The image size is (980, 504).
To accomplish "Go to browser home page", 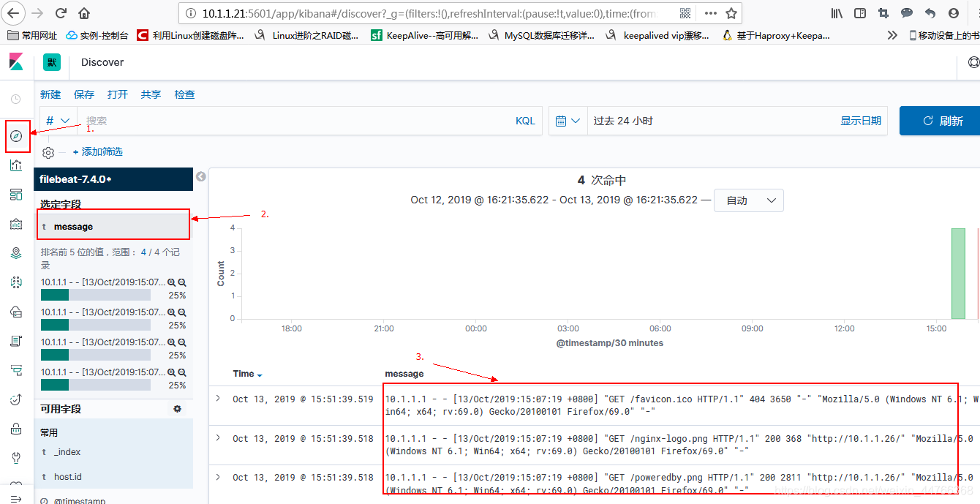I will click(84, 13).
